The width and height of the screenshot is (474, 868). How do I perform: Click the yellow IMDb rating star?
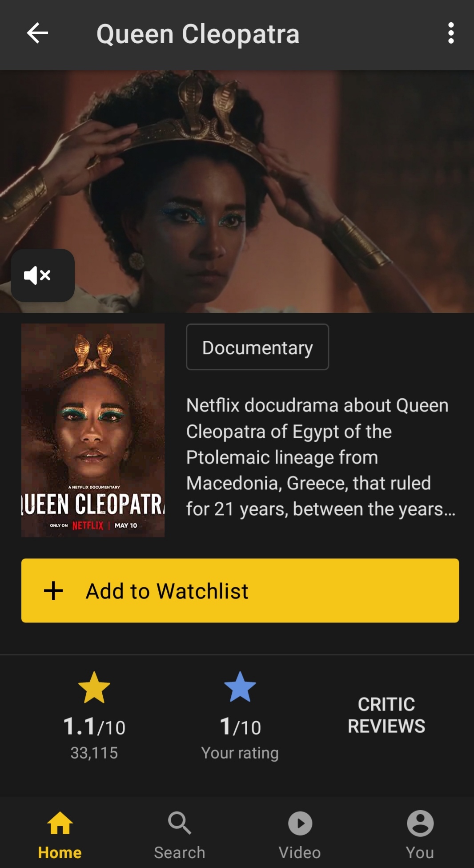pos(94,687)
